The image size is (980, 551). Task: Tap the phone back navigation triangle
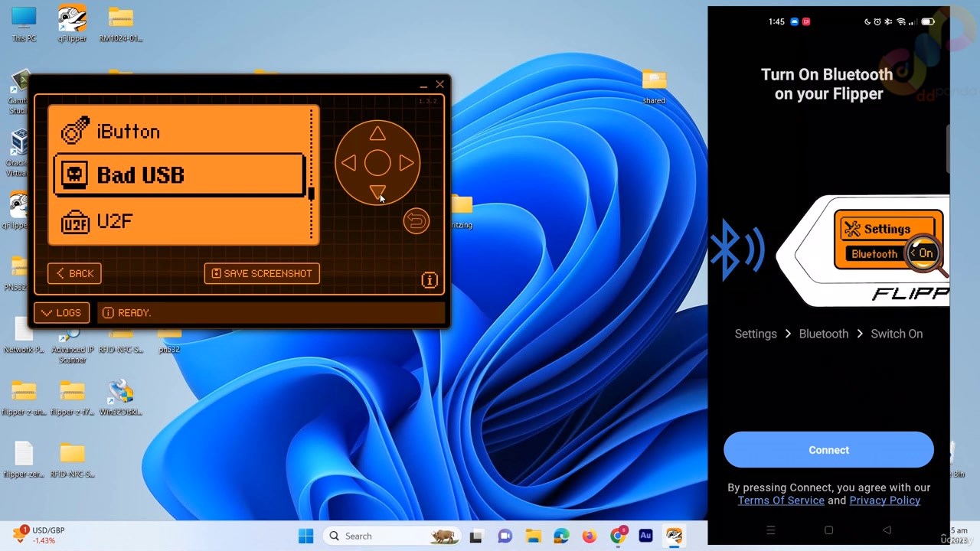(x=887, y=530)
